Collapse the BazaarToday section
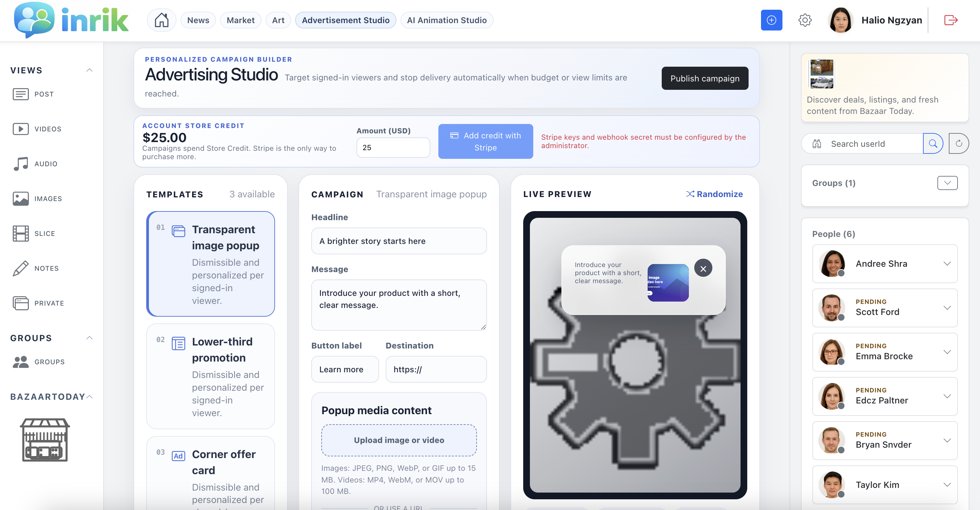The height and width of the screenshot is (510, 980). (90, 397)
